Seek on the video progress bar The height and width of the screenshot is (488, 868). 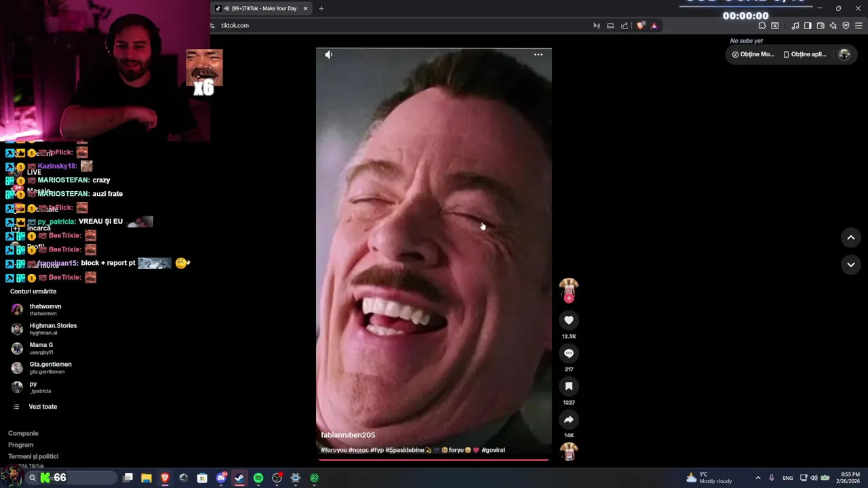tap(434, 460)
